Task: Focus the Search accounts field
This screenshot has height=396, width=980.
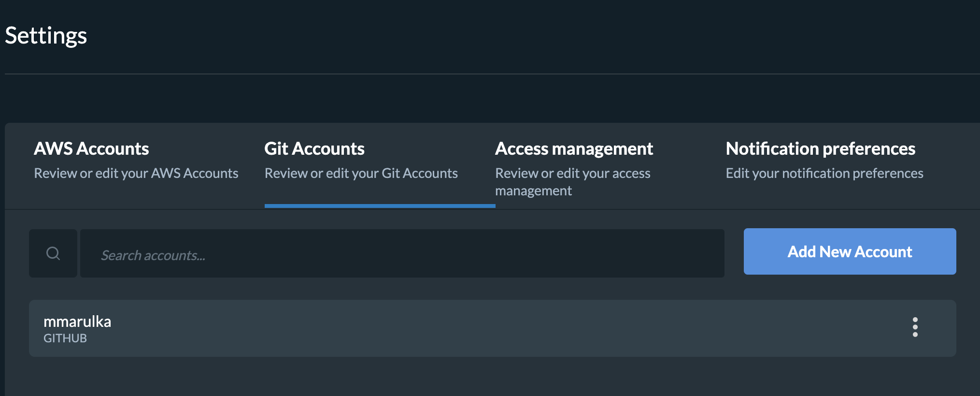Action: pos(402,253)
